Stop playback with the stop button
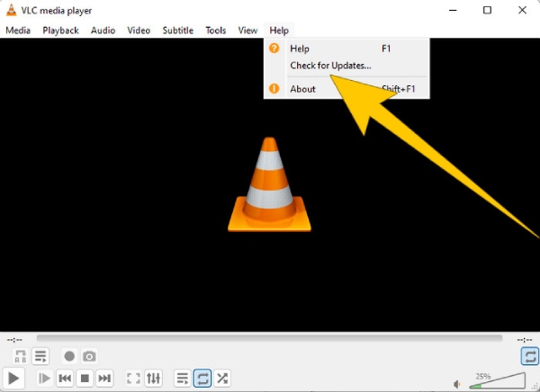 [85, 379]
